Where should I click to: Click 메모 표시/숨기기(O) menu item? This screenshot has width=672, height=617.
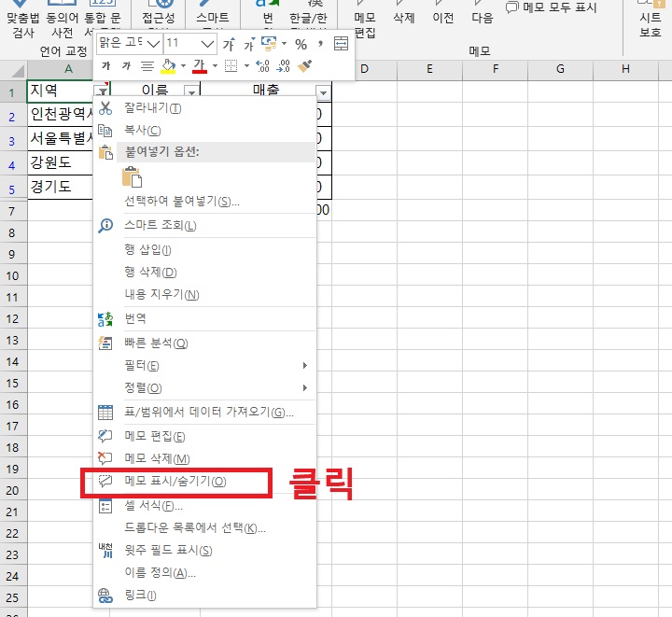click(204, 481)
